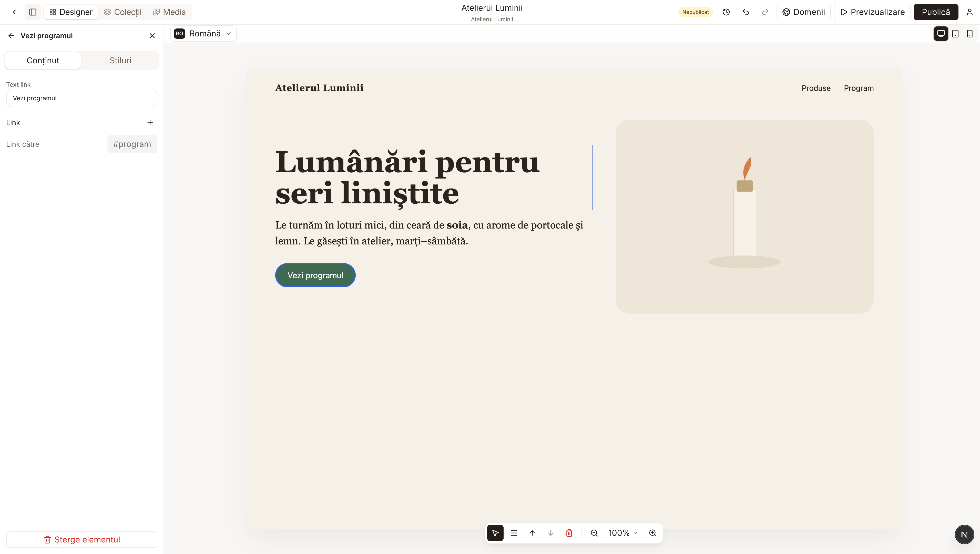Image resolution: width=980 pixels, height=554 pixels.
Task: Redo the last change
Action: click(765, 12)
